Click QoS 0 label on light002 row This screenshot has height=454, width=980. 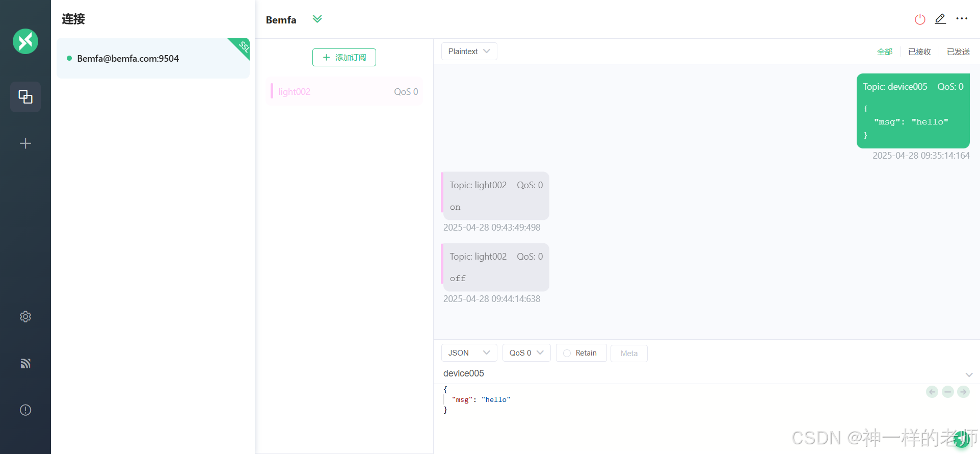coord(406,92)
